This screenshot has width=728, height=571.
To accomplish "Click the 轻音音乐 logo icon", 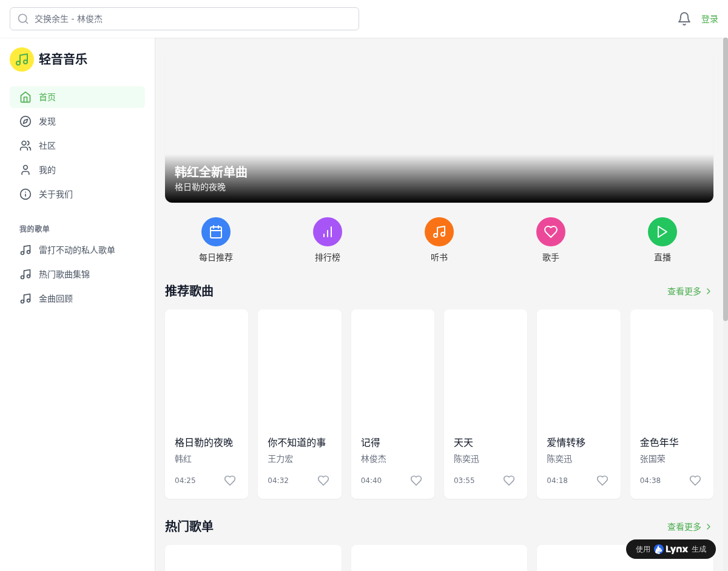I will (22, 59).
